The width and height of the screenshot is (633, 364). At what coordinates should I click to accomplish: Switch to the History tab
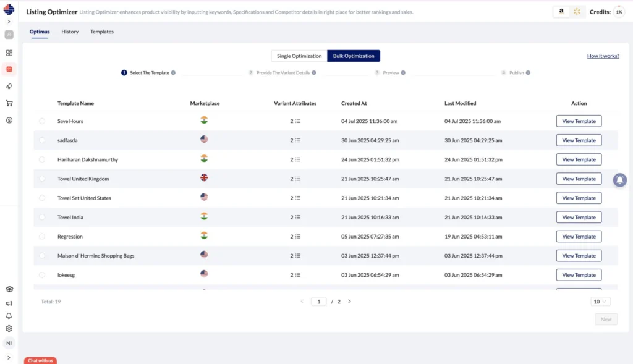tap(70, 32)
